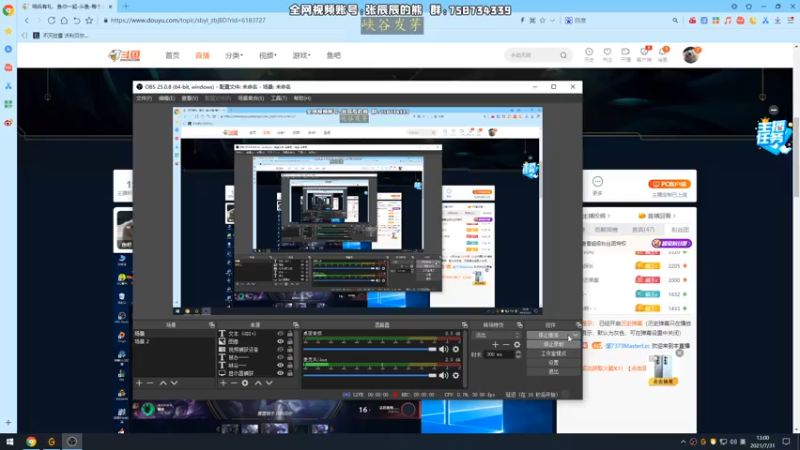Adjust transition duration spinner arrows
The width and height of the screenshot is (800, 450).
click(x=518, y=354)
